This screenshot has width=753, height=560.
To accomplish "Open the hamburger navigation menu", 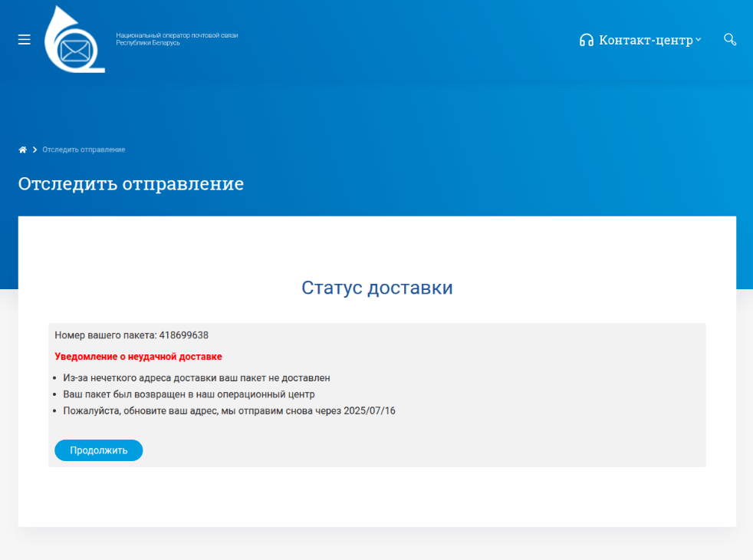I will tap(24, 39).
